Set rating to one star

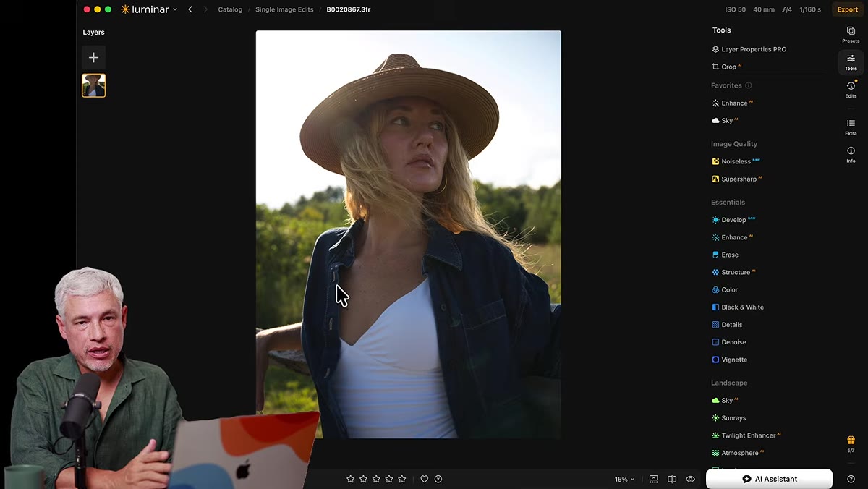351,479
